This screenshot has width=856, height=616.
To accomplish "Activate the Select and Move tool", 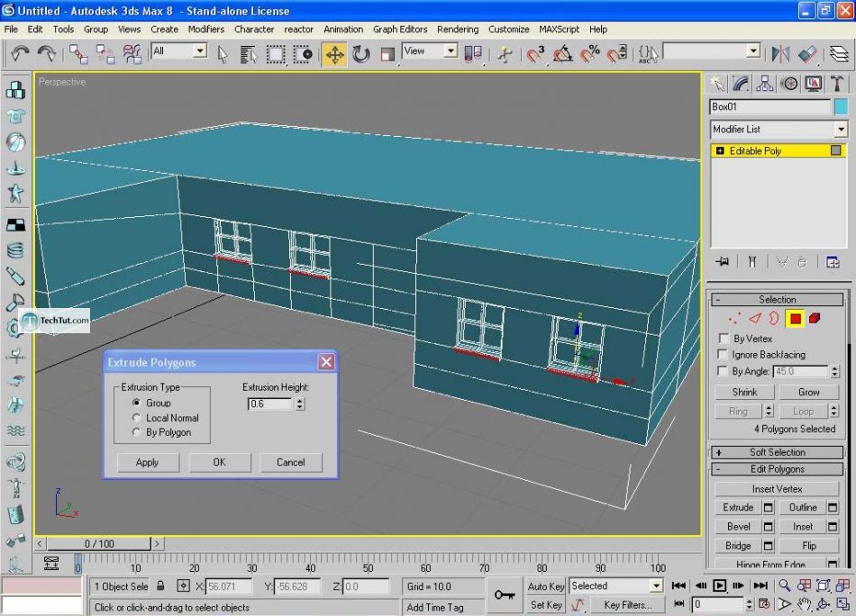I will [x=334, y=54].
